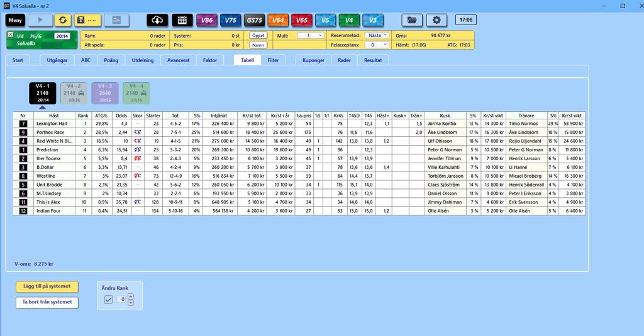644x336 pixels.
Task: Toggle the Ändra Rank checkbox
Action: pyautogui.click(x=108, y=300)
